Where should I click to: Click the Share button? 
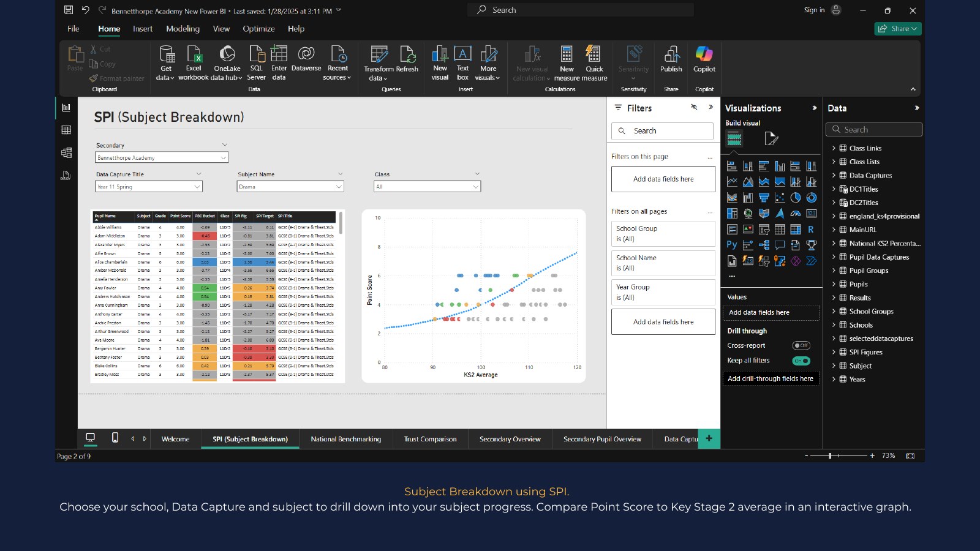(898, 29)
